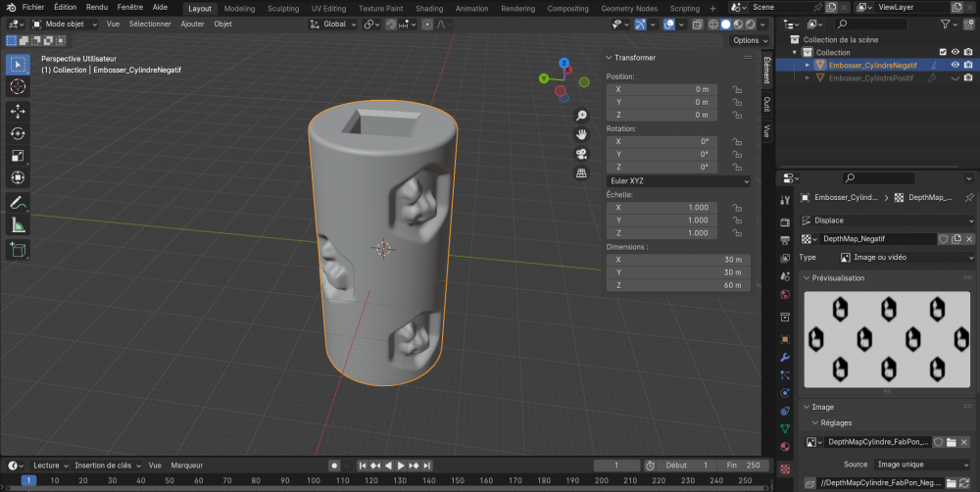
Task: Uncheck the Collection exclude checkbox
Action: [x=943, y=52]
